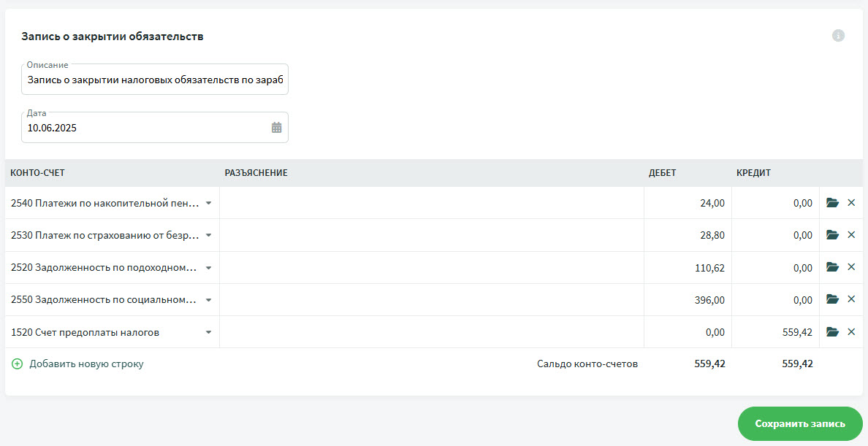Delete the 1520 account row
Viewport: 868px width, 446px height.
(x=851, y=331)
